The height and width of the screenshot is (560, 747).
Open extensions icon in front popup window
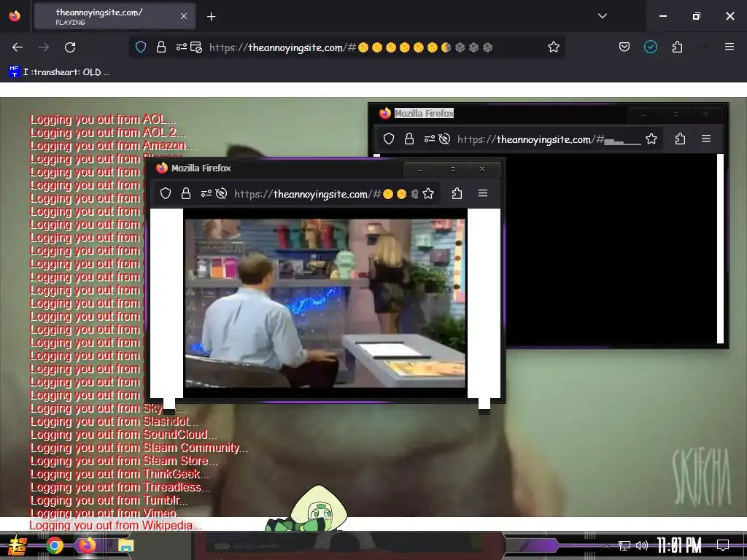457,193
